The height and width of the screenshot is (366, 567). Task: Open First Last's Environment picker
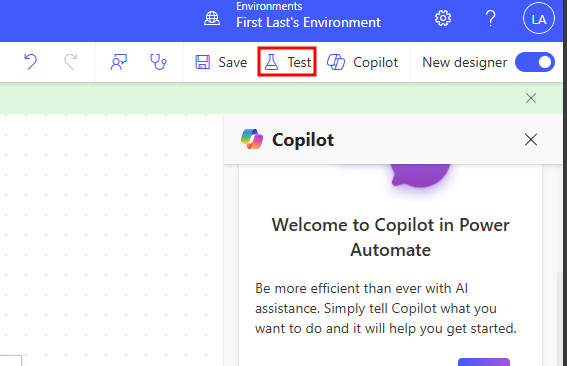coord(308,22)
